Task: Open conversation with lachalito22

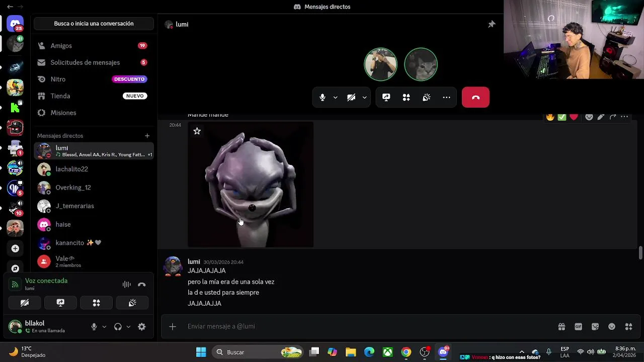Action: [94, 169]
